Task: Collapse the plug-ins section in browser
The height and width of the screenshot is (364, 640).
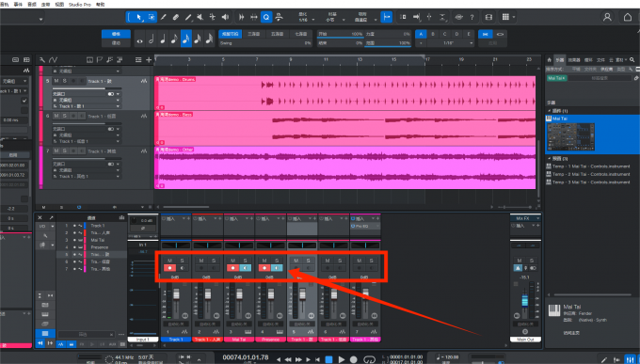Action: tap(550, 111)
